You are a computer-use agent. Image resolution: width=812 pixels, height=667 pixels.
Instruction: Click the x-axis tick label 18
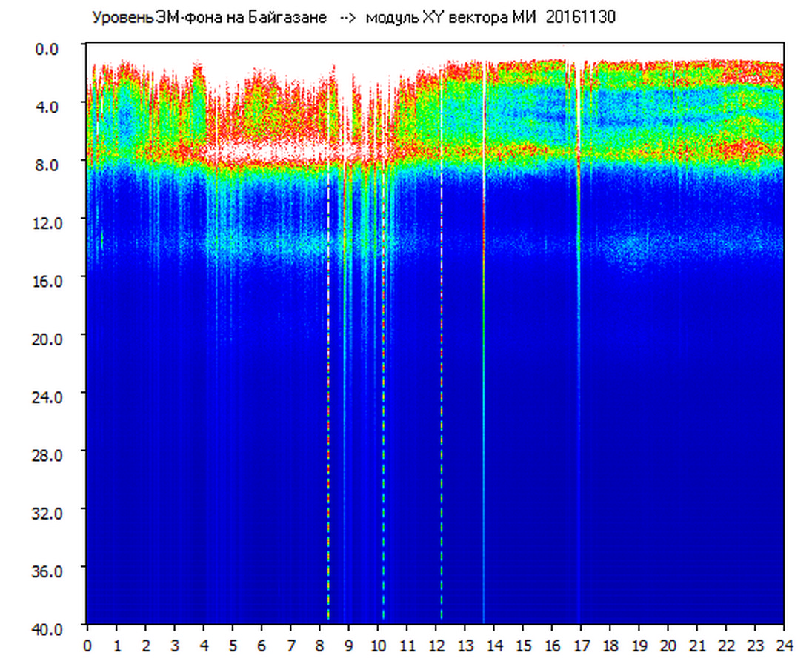pos(610,646)
